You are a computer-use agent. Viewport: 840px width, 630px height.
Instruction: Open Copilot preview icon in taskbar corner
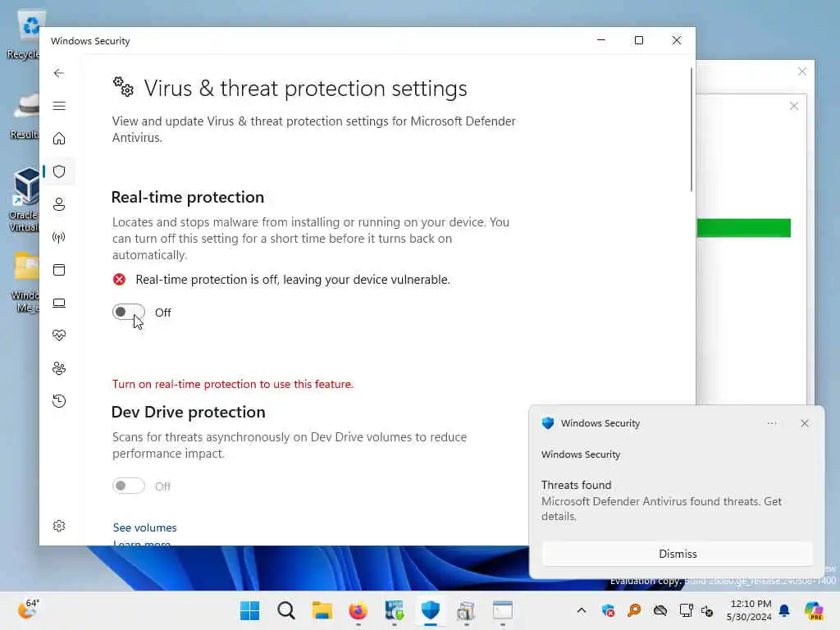814,610
